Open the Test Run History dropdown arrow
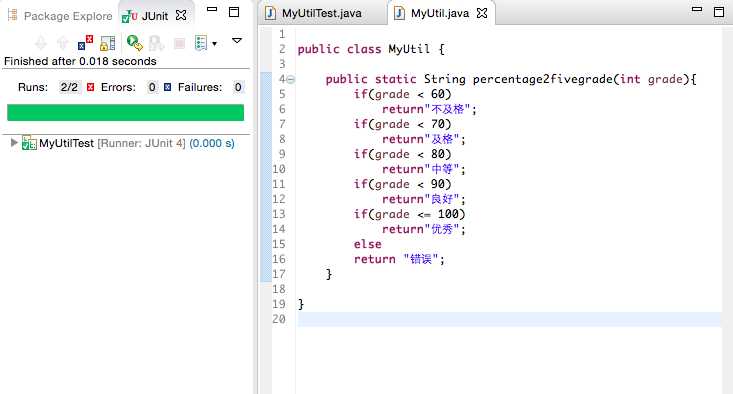 point(215,44)
